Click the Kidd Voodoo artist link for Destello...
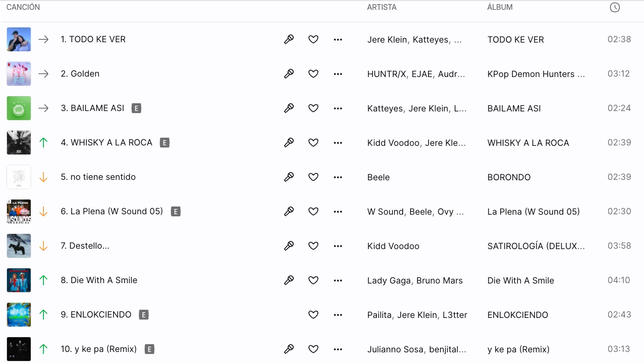 (x=393, y=246)
